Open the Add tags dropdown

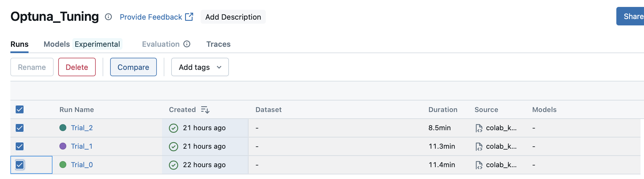coord(200,67)
